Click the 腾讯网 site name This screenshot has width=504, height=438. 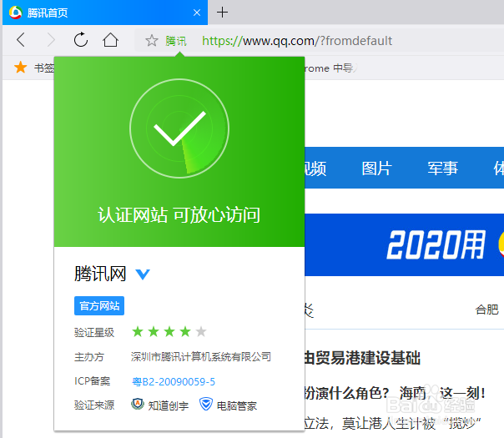point(100,274)
